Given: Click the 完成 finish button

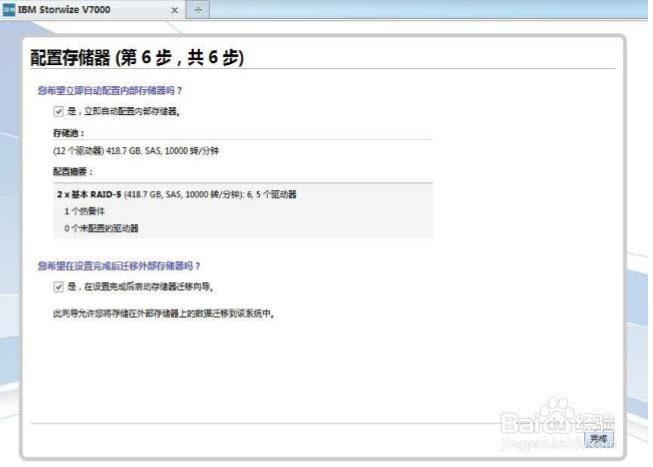Looking at the screenshot, I should pyautogui.click(x=599, y=439).
